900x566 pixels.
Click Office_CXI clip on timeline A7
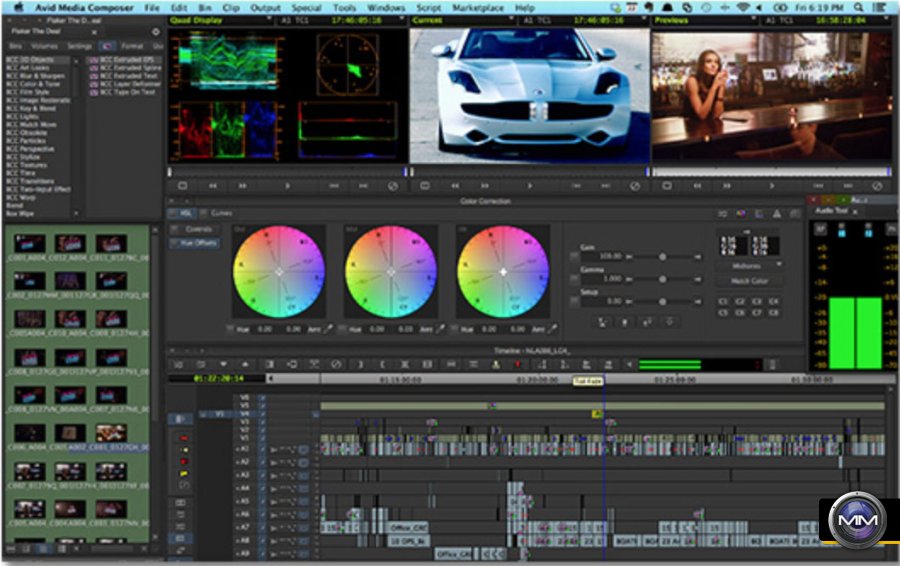408,527
